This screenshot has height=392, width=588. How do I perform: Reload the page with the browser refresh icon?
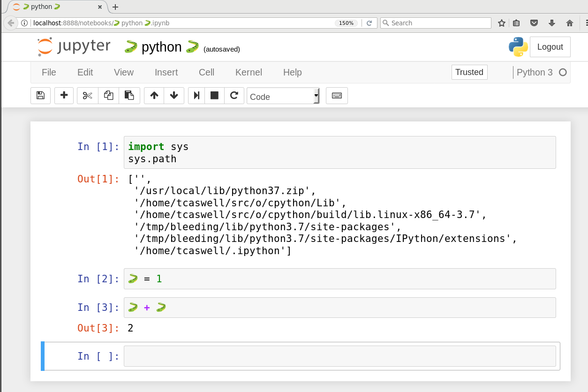[369, 23]
